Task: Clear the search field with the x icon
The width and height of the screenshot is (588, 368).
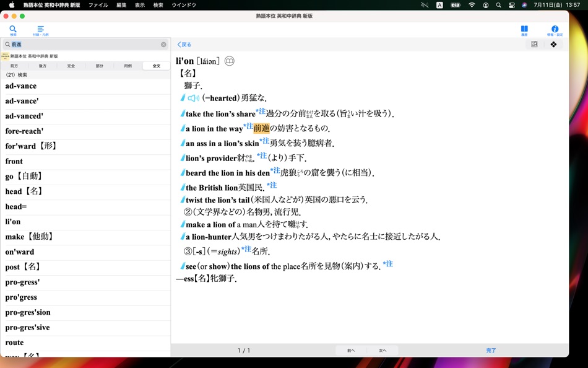Action: pos(163,45)
